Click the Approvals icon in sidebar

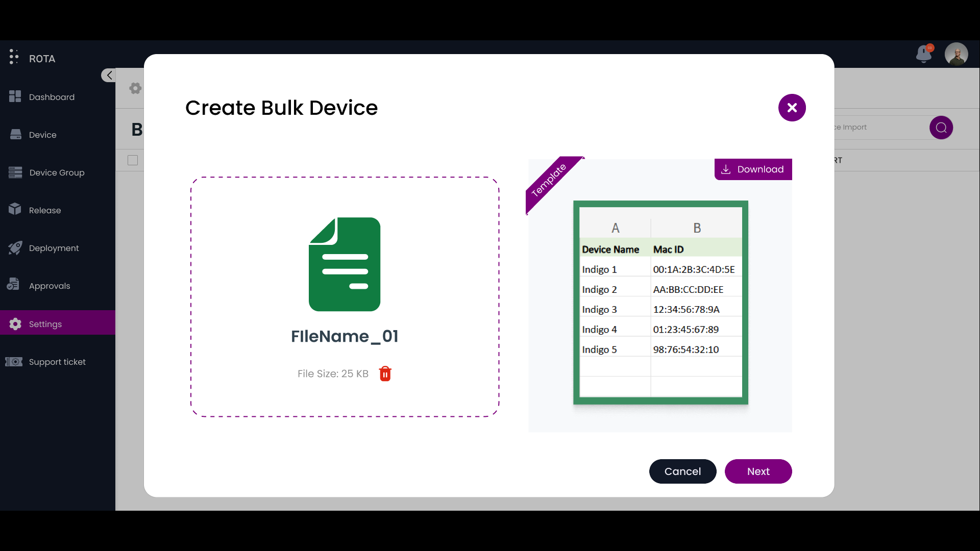[12, 285]
